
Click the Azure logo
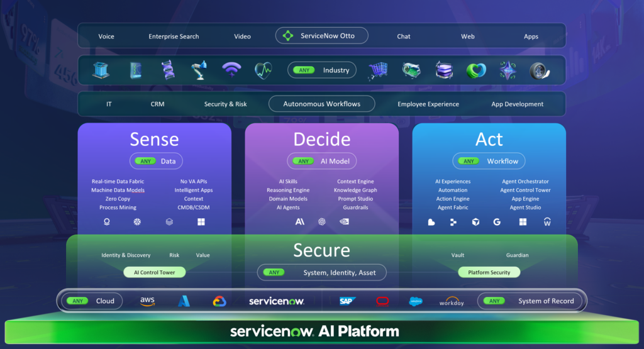[184, 301]
